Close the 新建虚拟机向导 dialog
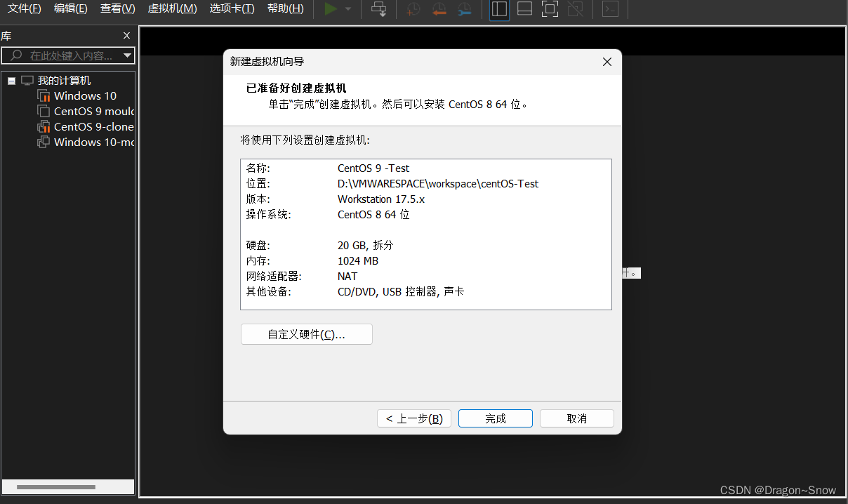Viewport: 848px width, 504px height. [x=607, y=62]
